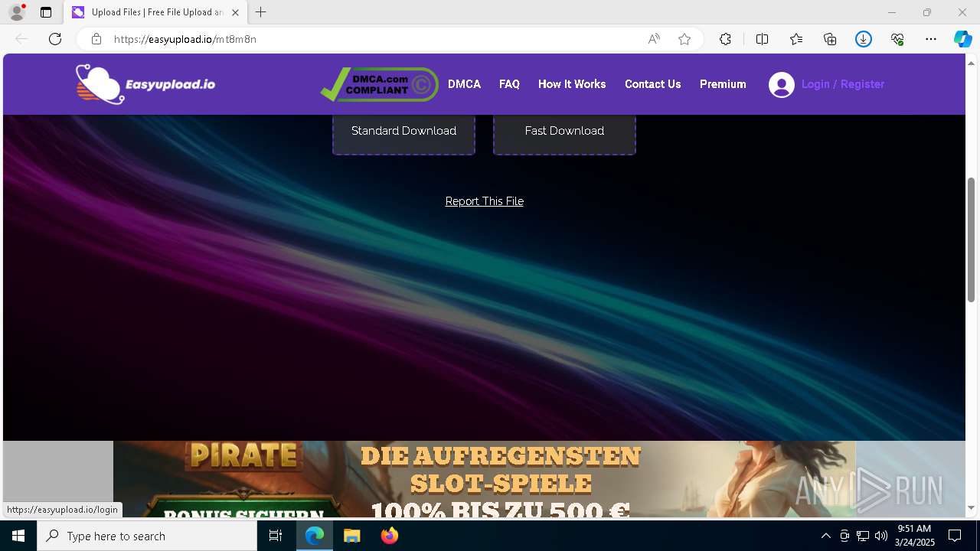This screenshot has width=980, height=551.
Task: Open volume tray icon
Action: (x=881, y=536)
